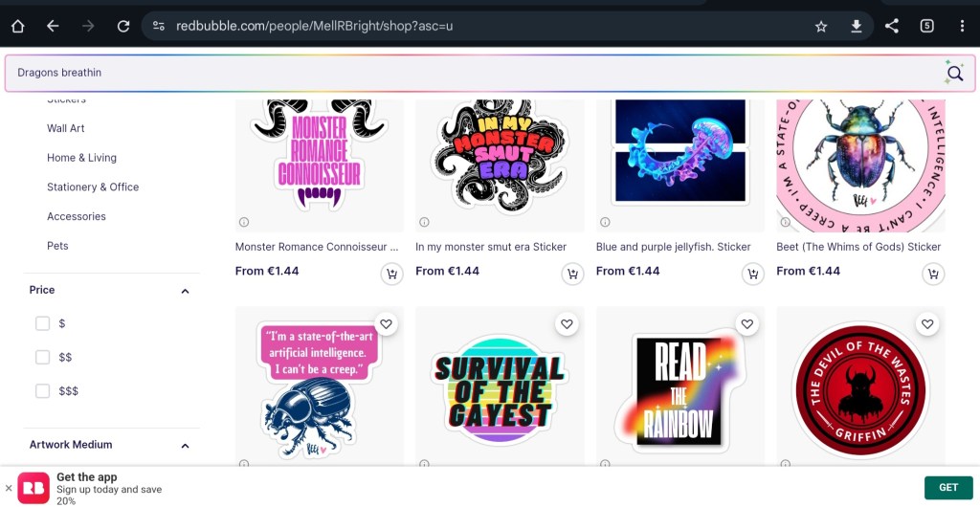Dismiss the Get the app banner
This screenshot has width=980, height=507.
8,488
